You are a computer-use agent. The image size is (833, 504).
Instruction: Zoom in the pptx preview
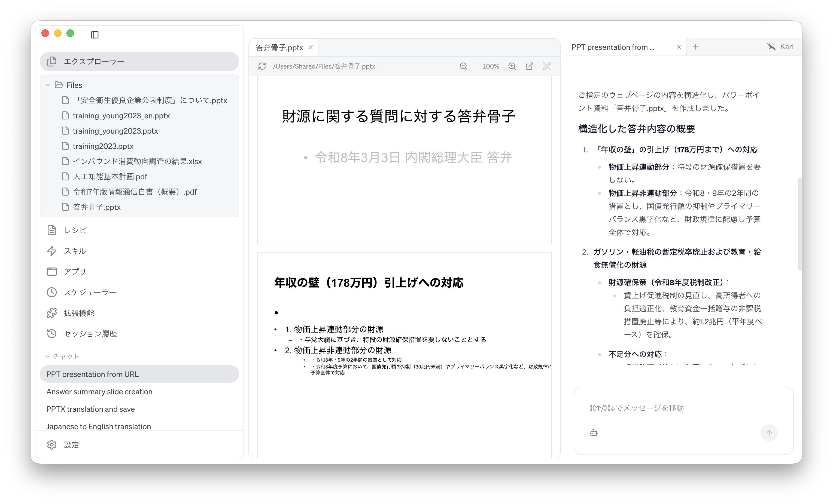click(512, 66)
